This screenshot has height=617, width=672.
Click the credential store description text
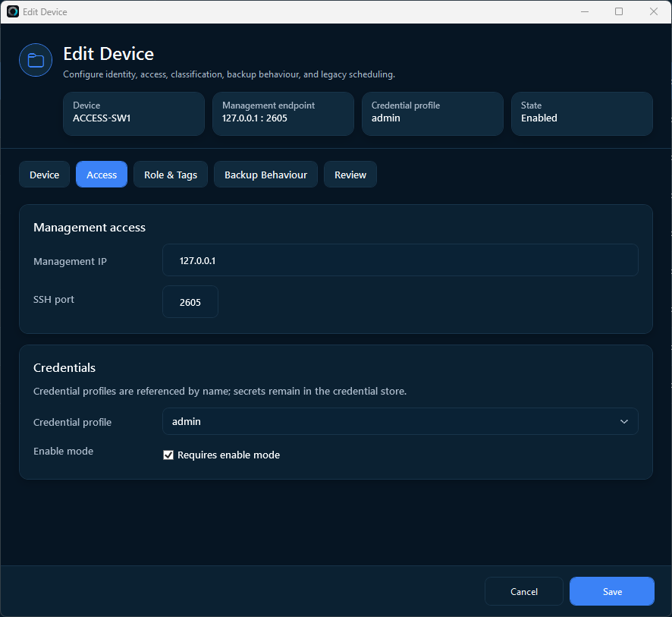pos(220,391)
